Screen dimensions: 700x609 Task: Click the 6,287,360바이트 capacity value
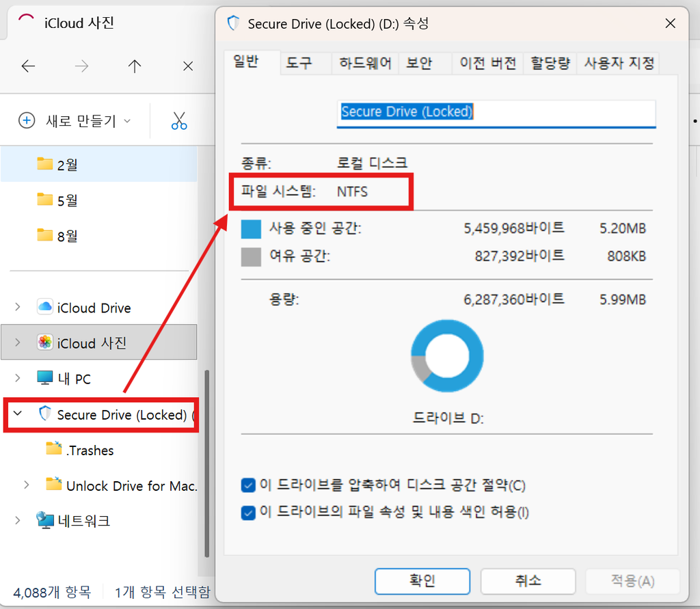(514, 299)
